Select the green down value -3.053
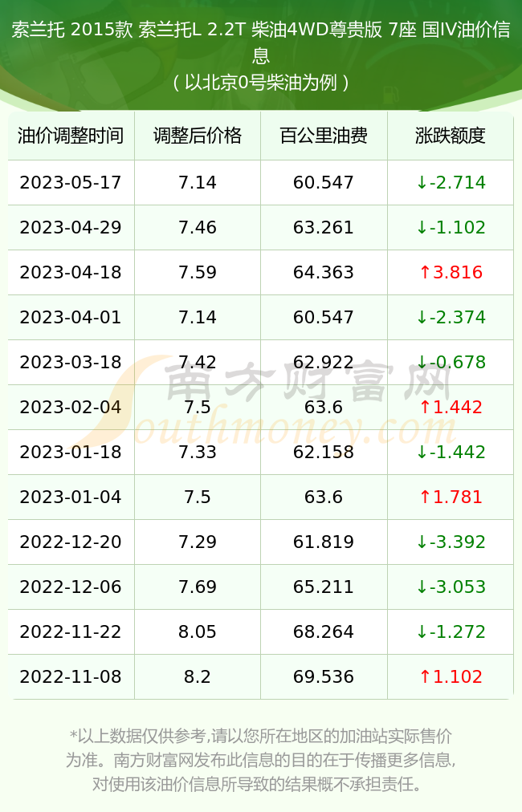This screenshot has width=522, height=812. (451, 587)
